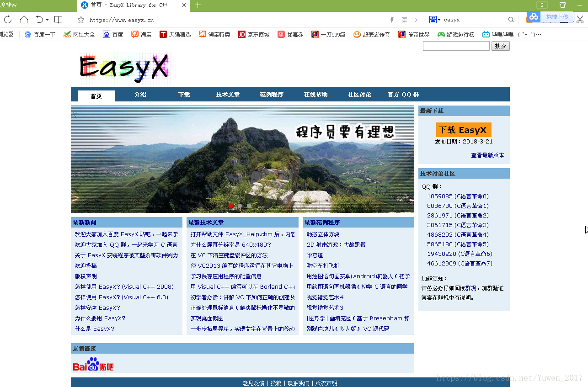Image resolution: width=588 pixels, height=387 pixels.
Task: Open the sample program 华容道
Action: click(x=315, y=255)
